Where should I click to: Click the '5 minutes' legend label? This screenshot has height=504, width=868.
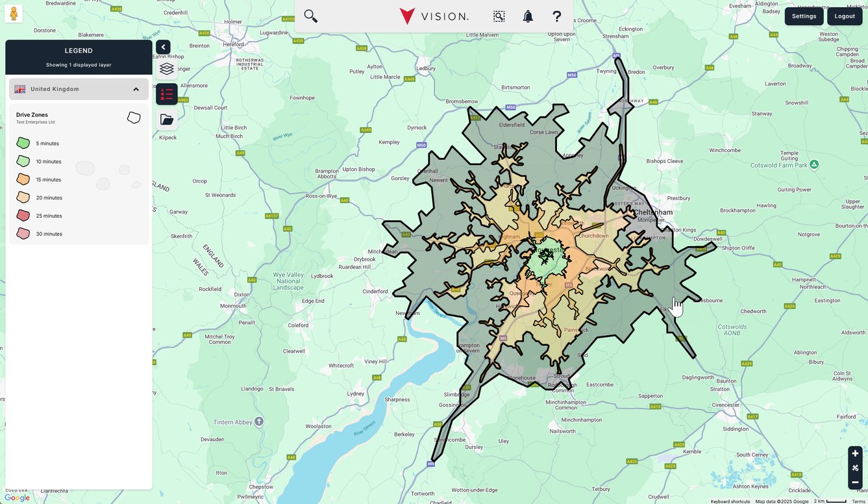click(x=47, y=144)
